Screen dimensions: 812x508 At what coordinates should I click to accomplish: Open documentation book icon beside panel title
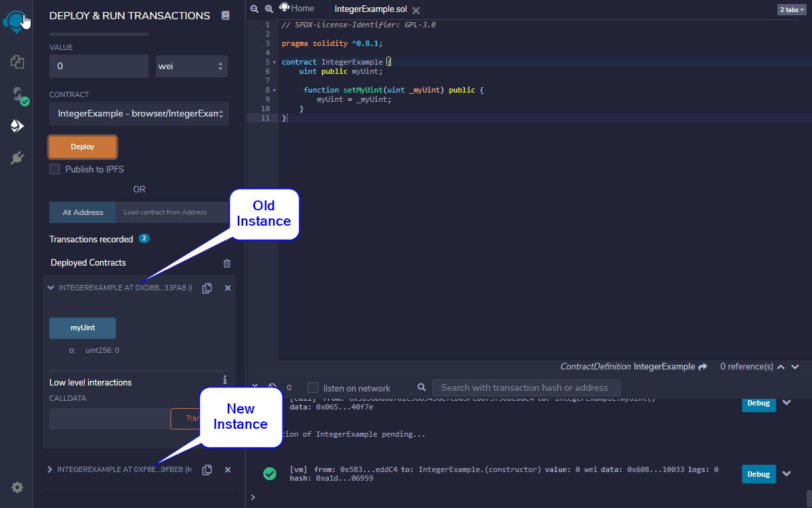tap(225, 15)
